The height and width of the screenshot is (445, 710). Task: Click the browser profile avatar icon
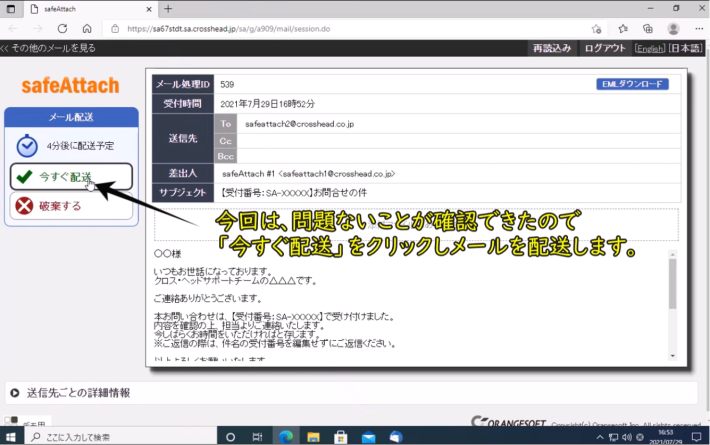point(673,29)
